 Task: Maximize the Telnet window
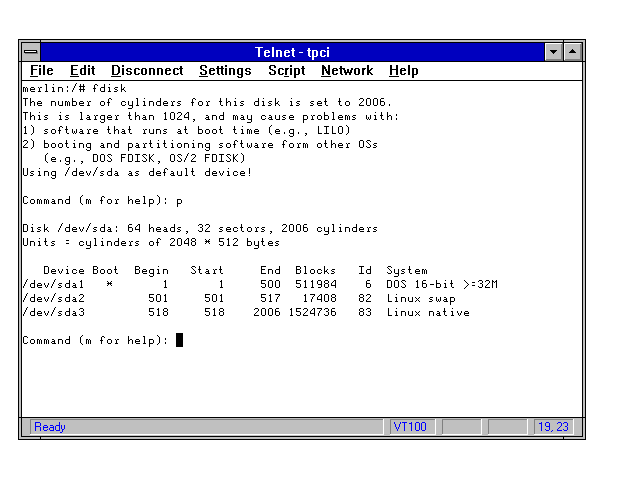point(572,51)
